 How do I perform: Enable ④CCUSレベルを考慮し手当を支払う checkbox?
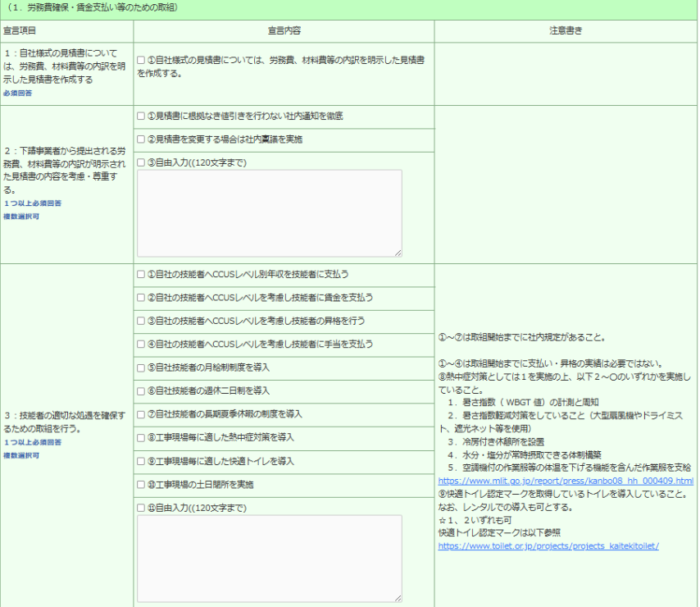coord(142,344)
